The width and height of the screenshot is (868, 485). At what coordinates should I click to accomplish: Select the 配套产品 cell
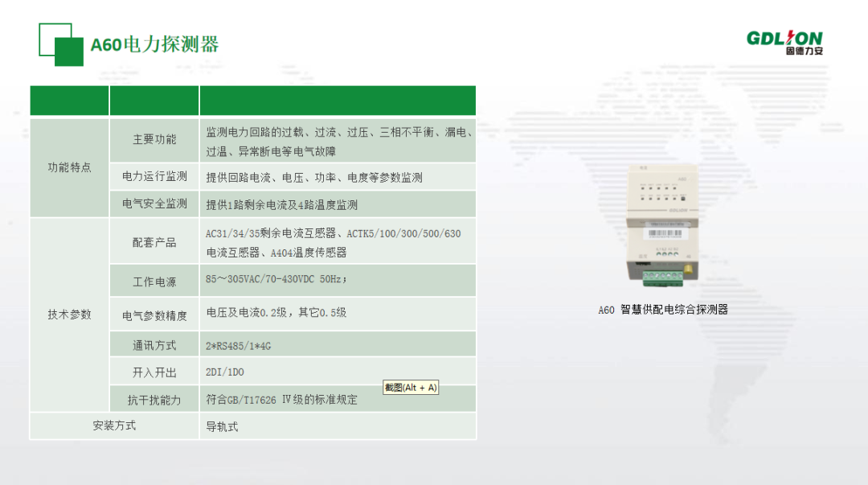coord(154,242)
